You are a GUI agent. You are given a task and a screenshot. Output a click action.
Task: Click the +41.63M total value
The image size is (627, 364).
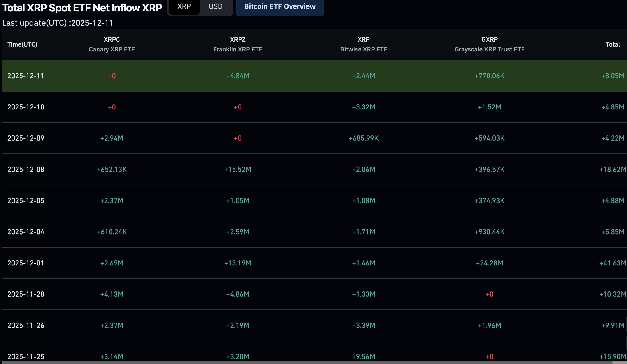tap(612, 263)
